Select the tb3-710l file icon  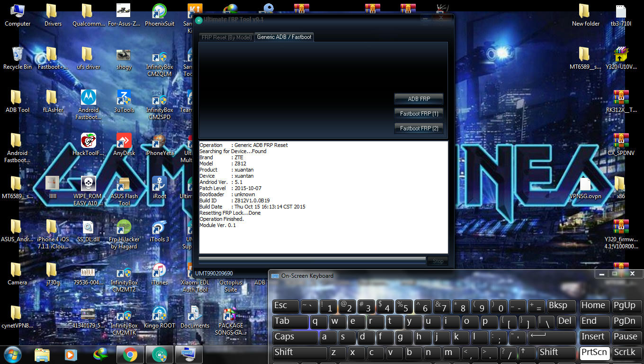pyautogui.click(x=621, y=15)
